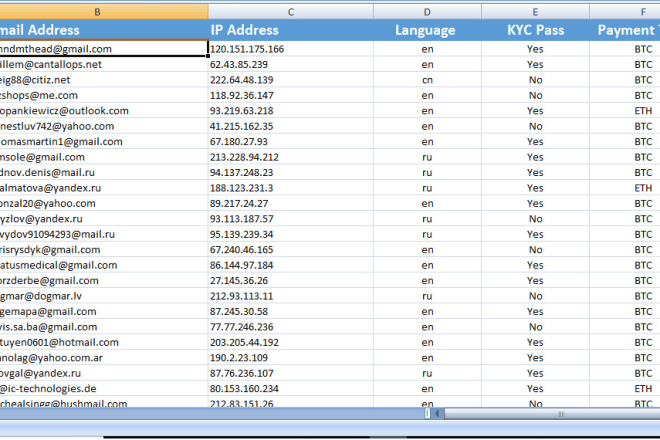Viewport: 660px width, 440px height.
Task: Select IP address 120.151.175.166 cell
Action: click(291, 49)
